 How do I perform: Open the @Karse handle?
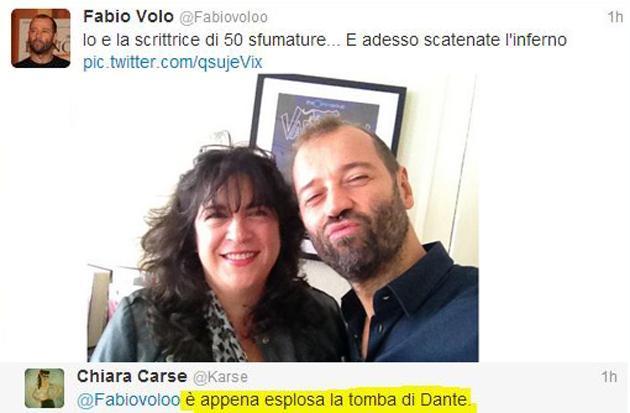coord(220,377)
